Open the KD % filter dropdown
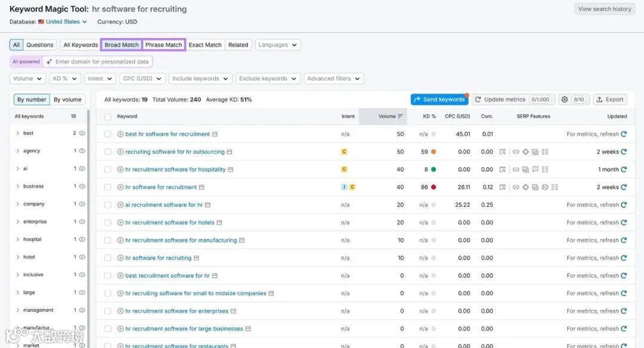The width and height of the screenshot is (644, 348). tap(65, 79)
